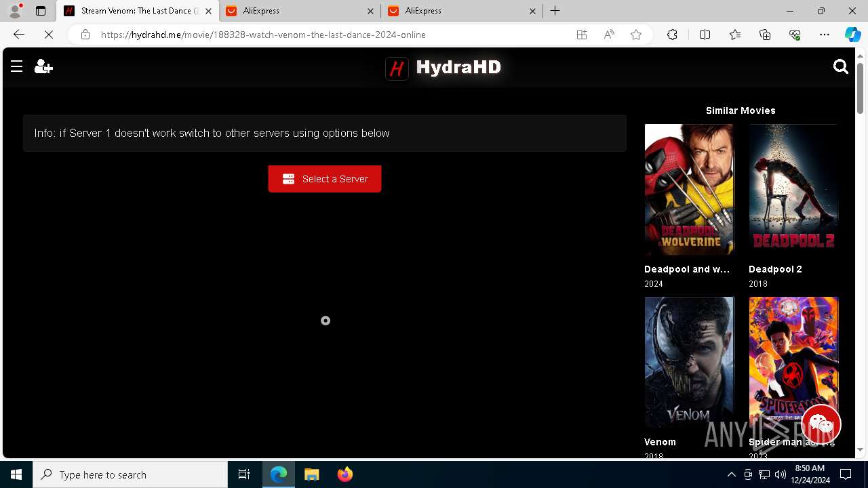Click the browser profile icon
Screen dimensions: 868x488
point(14,11)
